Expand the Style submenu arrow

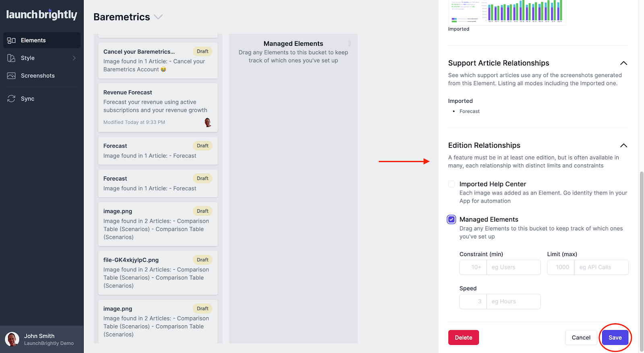pos(74,58)
